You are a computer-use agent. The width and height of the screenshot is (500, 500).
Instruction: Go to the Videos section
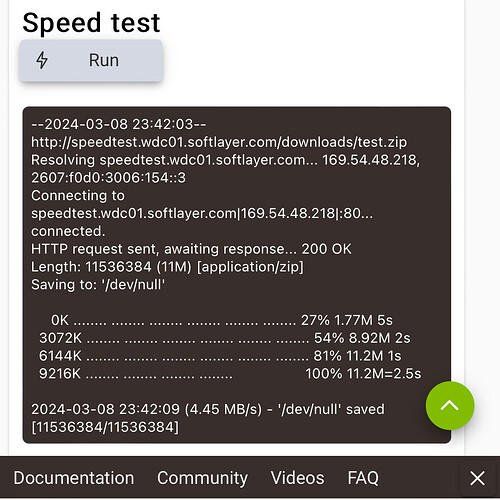[x=297, y=478]
